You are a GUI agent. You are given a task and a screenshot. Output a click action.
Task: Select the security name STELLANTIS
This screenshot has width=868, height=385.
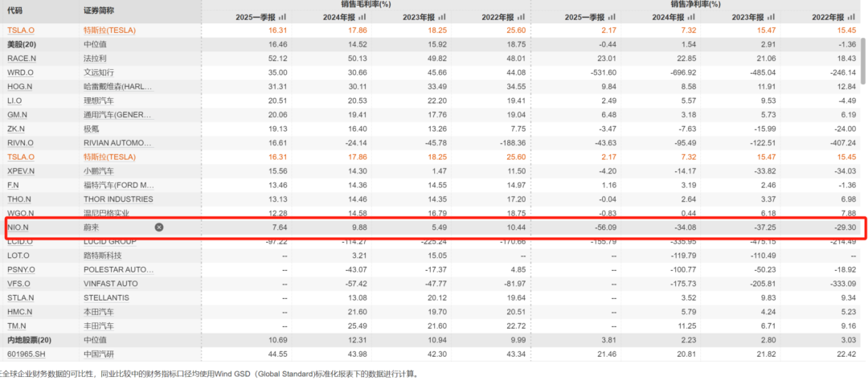[107, 297]
